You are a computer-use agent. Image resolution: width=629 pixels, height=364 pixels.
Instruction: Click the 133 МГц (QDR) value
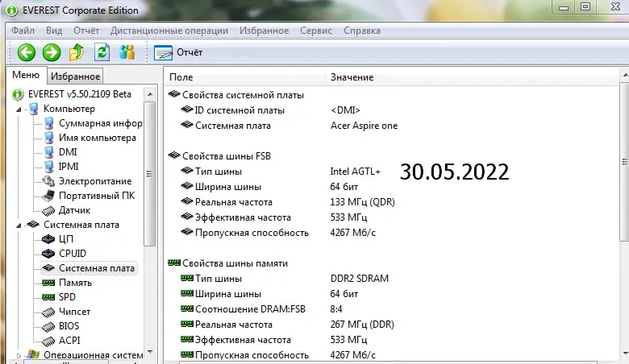(363, 202)
